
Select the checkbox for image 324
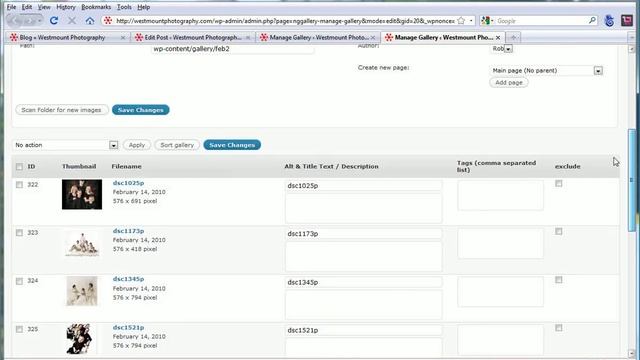(x=19, y=281)
